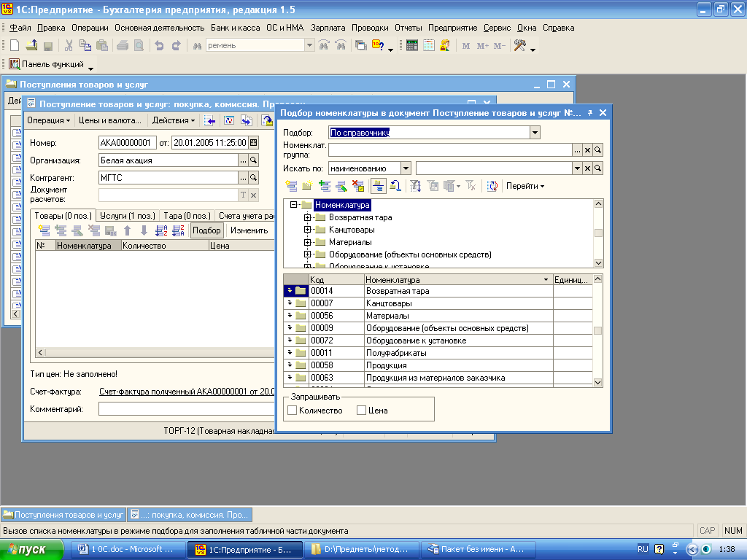747x560 pixels.
Task: Open the Банк и касса menu
Action: click(236, 28)
